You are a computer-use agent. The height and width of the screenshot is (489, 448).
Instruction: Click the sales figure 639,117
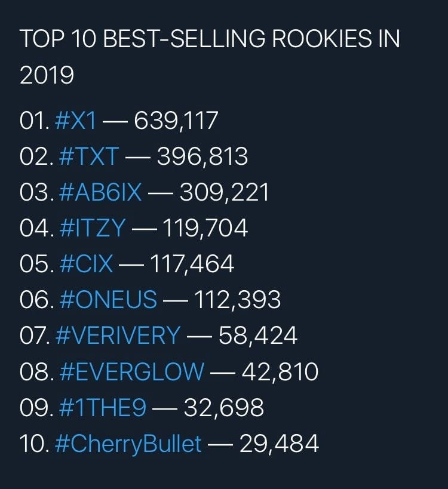pyautogui.click(x=176, y=121)
